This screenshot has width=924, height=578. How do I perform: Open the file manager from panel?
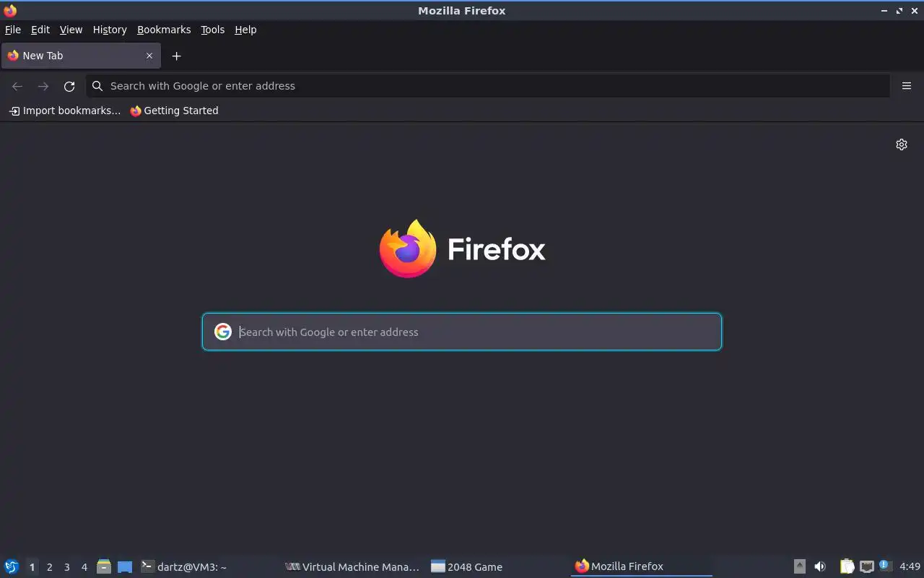(x=104, y=566)
